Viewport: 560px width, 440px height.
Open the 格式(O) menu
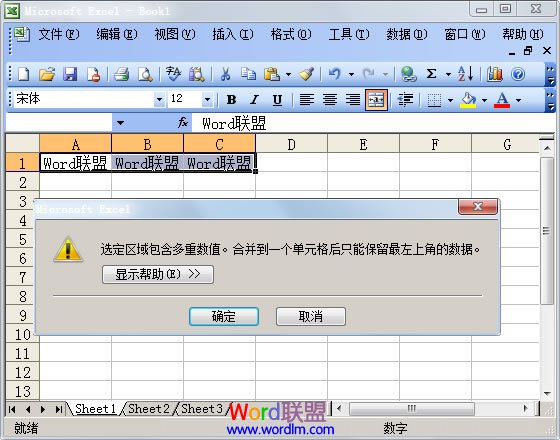(x=291, y=35)
